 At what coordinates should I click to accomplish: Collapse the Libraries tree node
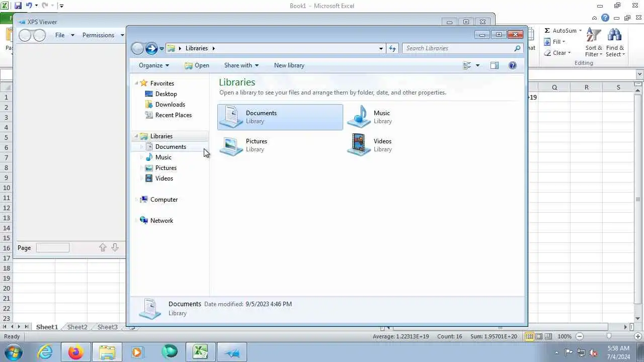[x=136, y=136]
